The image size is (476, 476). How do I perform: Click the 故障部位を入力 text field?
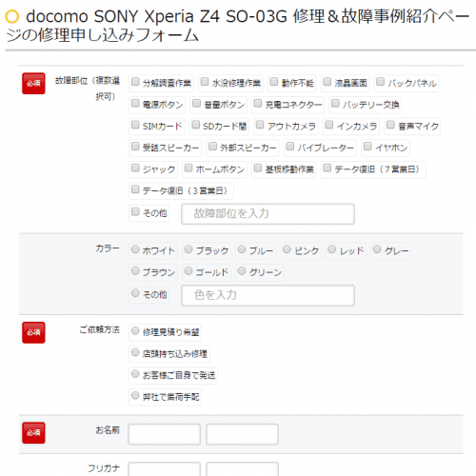click(x=268, y=214)
